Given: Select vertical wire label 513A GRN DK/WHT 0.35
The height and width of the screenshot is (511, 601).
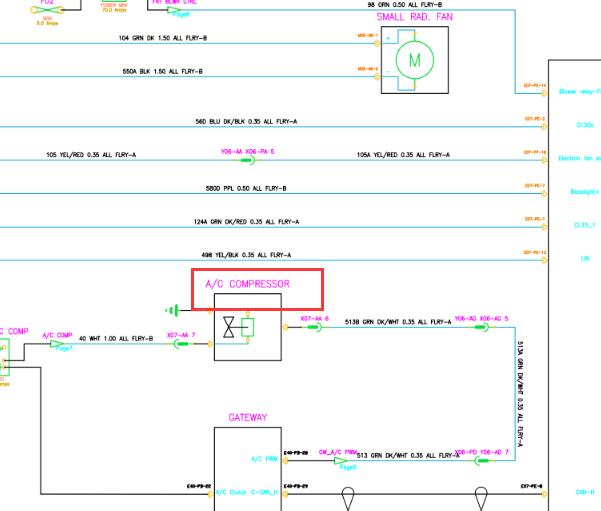Looking at the screenshot, I should [520, 394].
